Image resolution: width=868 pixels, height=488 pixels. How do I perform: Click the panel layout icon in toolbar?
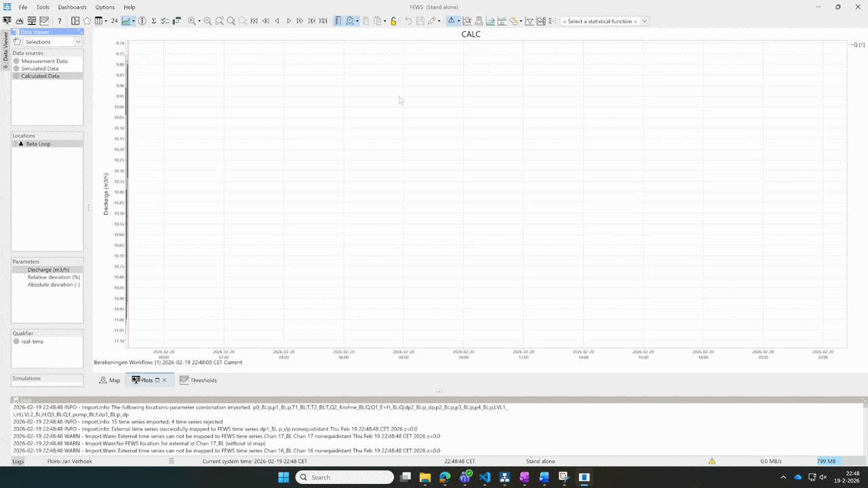coord(75,21)
